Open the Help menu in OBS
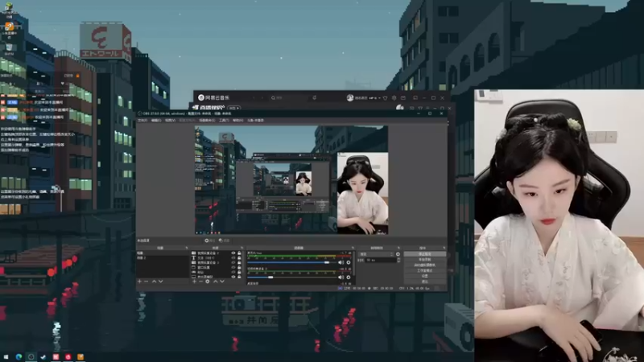The image size is (644, 362). pyautogui.click(x=238, y=121)
